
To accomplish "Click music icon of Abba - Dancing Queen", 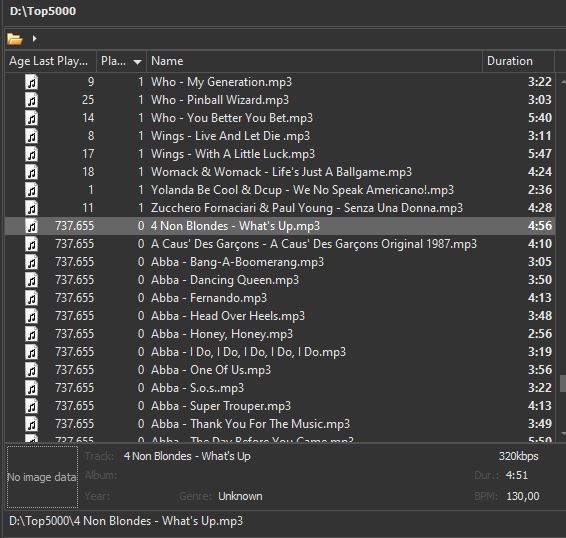I will pyautogui.click(x=31, y=280).
